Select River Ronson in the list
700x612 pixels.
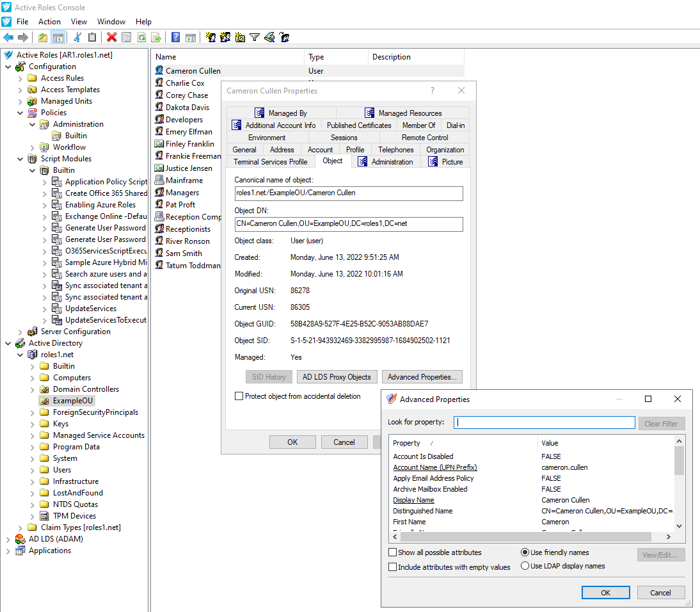[x=187, y=241]
